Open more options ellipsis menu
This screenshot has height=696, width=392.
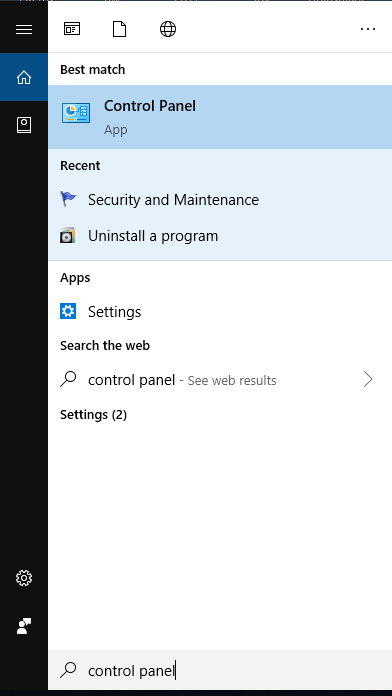(x=368, y=29)
